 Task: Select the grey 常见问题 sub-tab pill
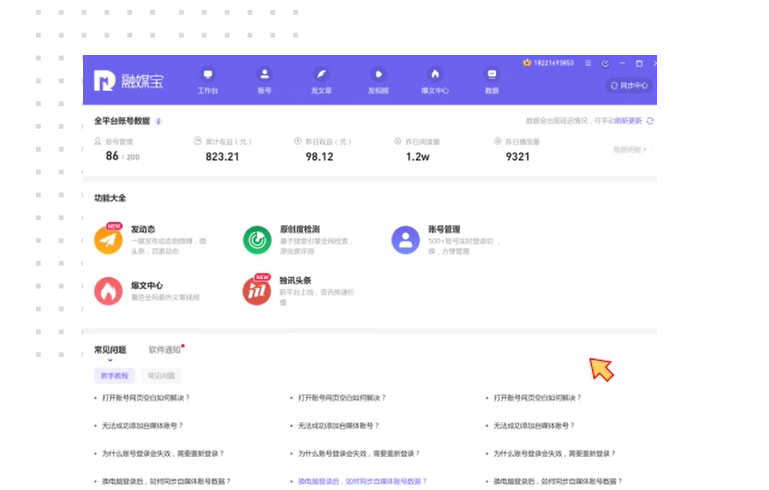pos(161,376)
